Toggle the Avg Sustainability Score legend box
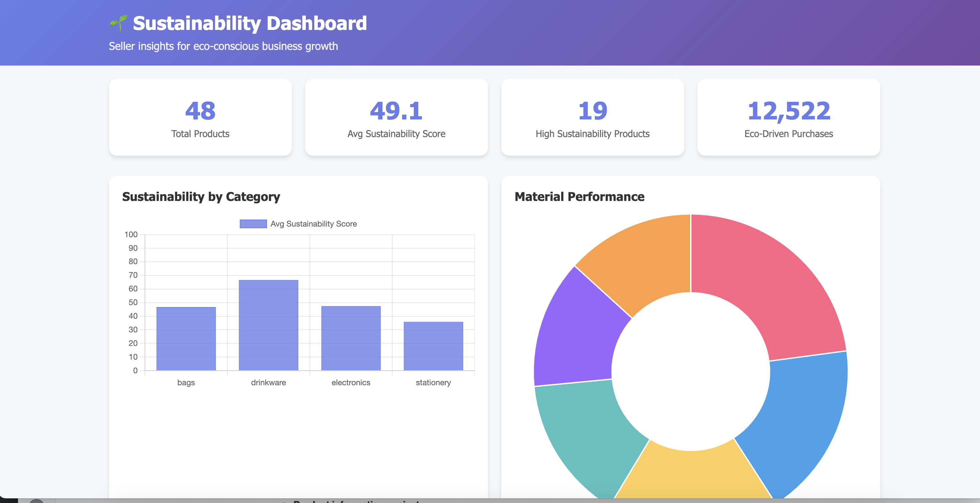 click(x=253, y=224)
